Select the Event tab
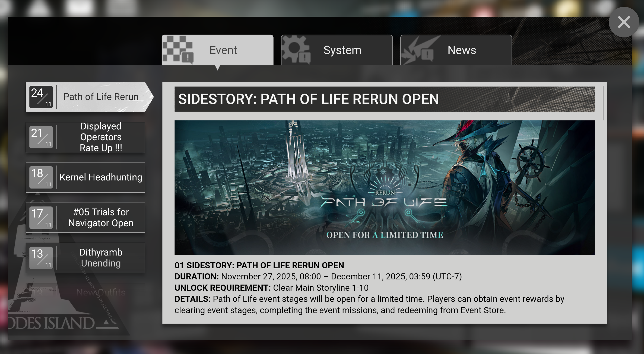Viewport: 644px width, 354px height. click(223, 50)
